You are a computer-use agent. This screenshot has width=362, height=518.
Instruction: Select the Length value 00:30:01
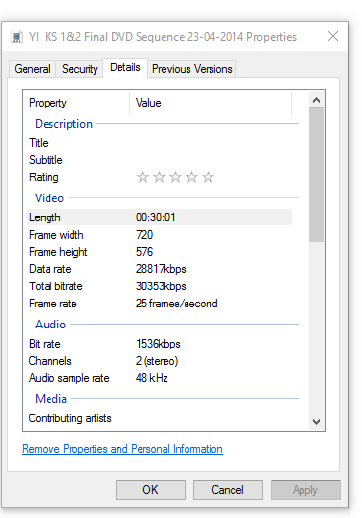(x=155, y=217)
